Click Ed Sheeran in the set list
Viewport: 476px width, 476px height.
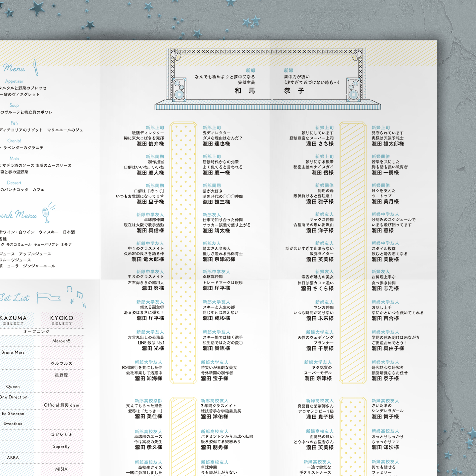click(13, 414)
